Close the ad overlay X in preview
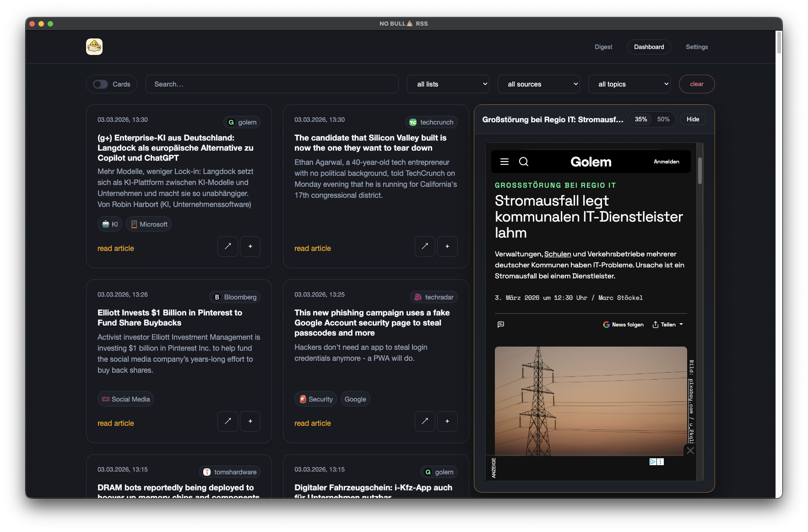This screenshot has width=808, height=532. pyautogui.click(x=690, y=451)
